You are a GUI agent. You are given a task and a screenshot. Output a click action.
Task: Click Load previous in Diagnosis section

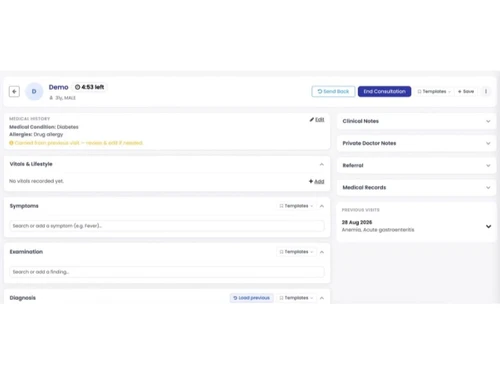pyautogui.click(x=252, y=298)
